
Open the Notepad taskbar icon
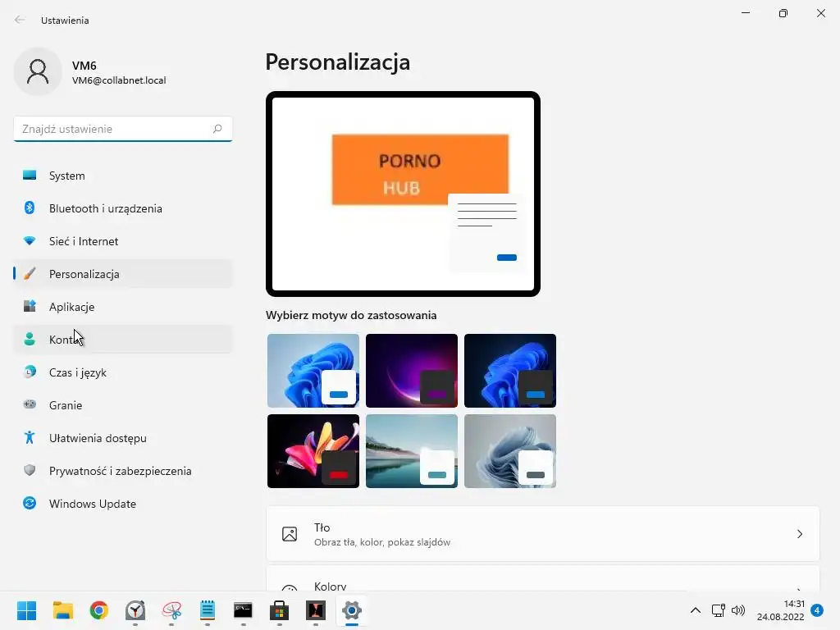[x=208, y=610]
